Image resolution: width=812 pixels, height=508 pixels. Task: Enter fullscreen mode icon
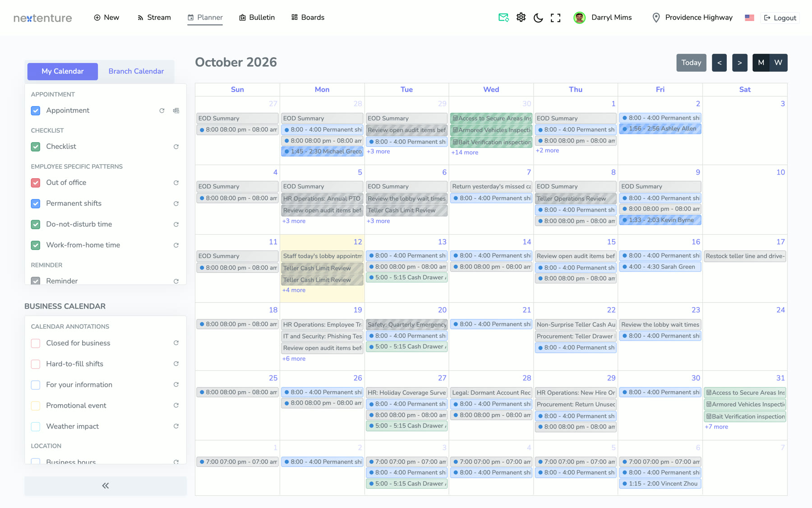[556, 18]
